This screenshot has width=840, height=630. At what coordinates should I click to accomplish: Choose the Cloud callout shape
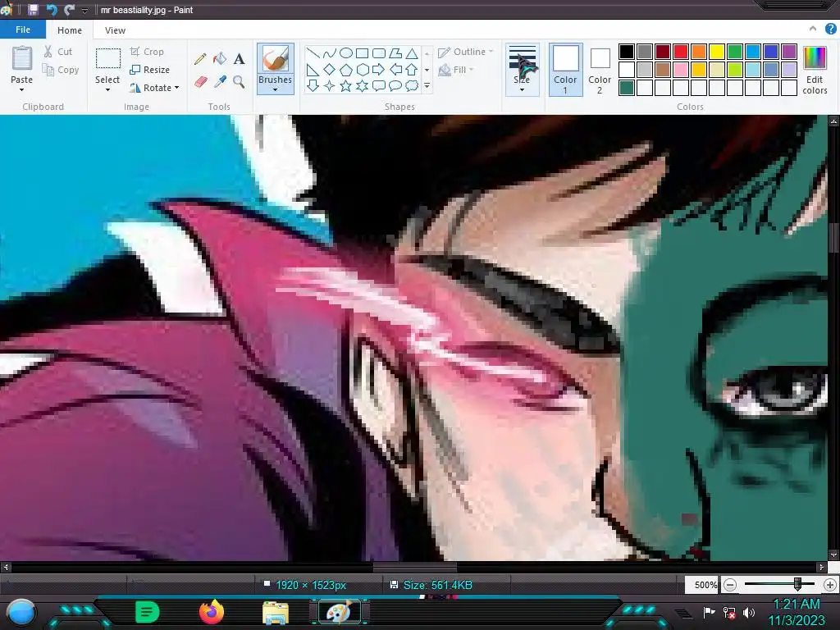point(412,85)
